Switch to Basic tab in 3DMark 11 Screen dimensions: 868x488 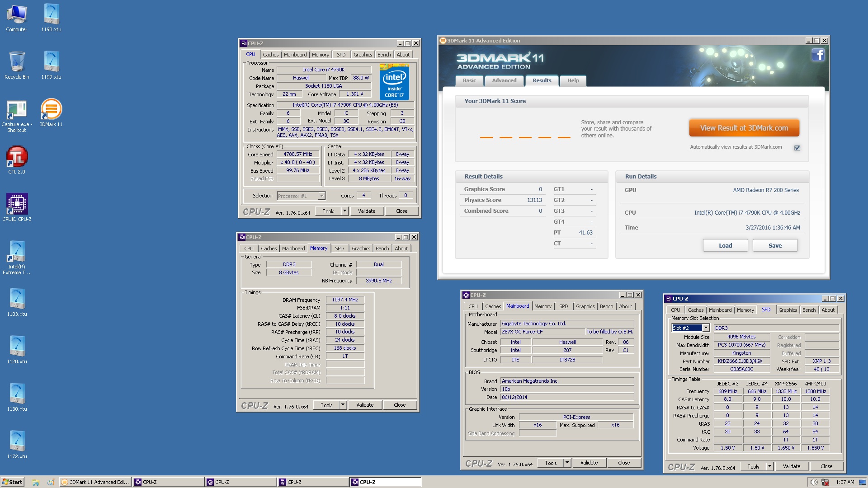pyautogui.click(x=469, y=80)
